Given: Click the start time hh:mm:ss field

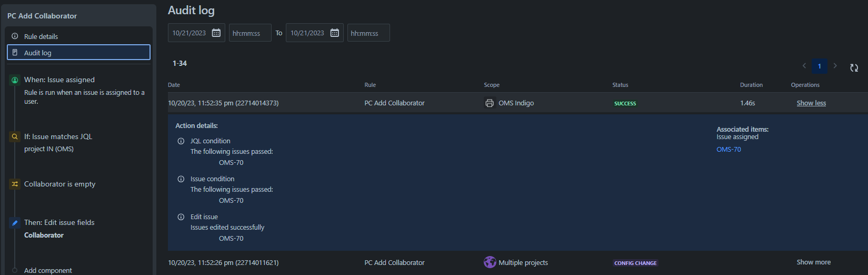Looking at the screenshot, I should click(250, 33).
